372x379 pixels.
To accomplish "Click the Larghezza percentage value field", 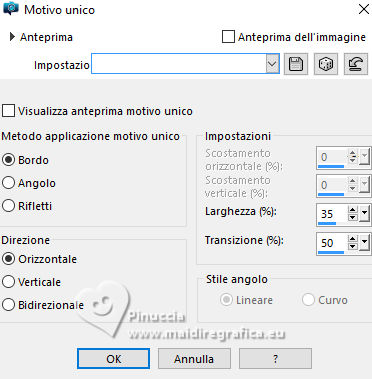I will tap(332, 214).
